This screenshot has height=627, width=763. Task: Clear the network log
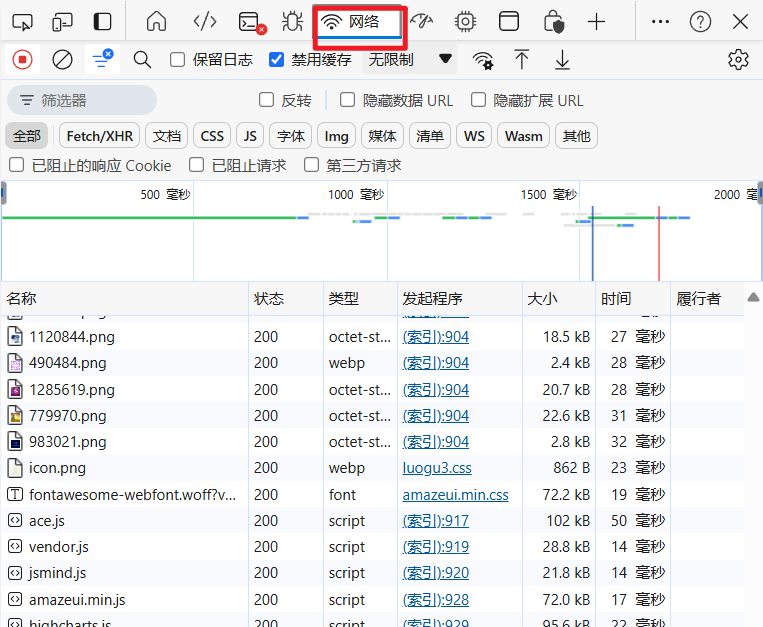coord(62,60)
